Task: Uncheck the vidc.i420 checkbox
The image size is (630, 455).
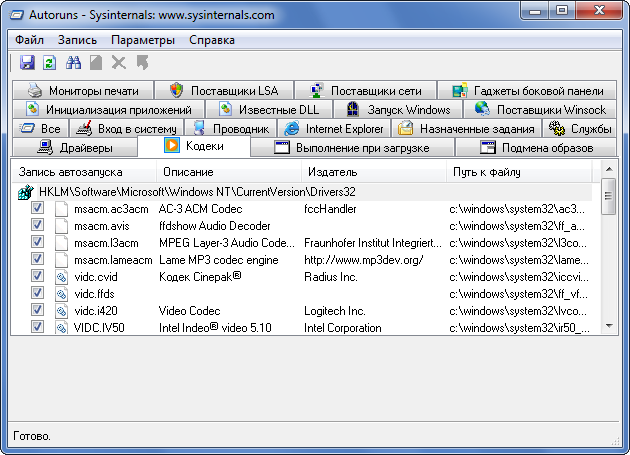Action: pyautogui.click(x=37, y=309)
